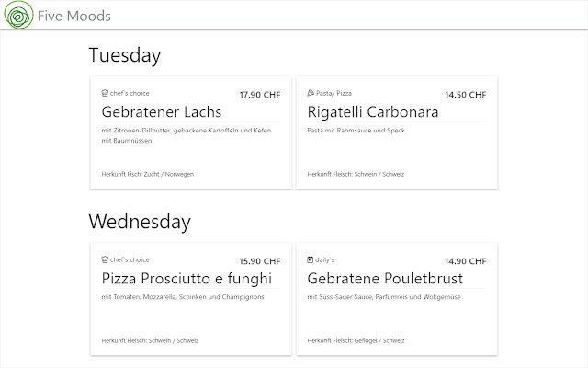This screenshot has height=368, width=588.
Task: Click the pizza slice icon on Rigatelli Carbonara
Action: click(x=311, y=93)
